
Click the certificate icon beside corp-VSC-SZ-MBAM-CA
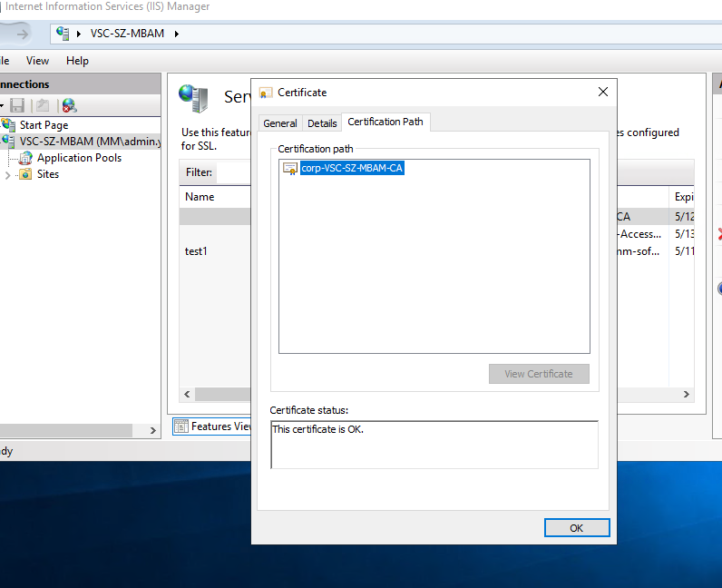point(289,168)
